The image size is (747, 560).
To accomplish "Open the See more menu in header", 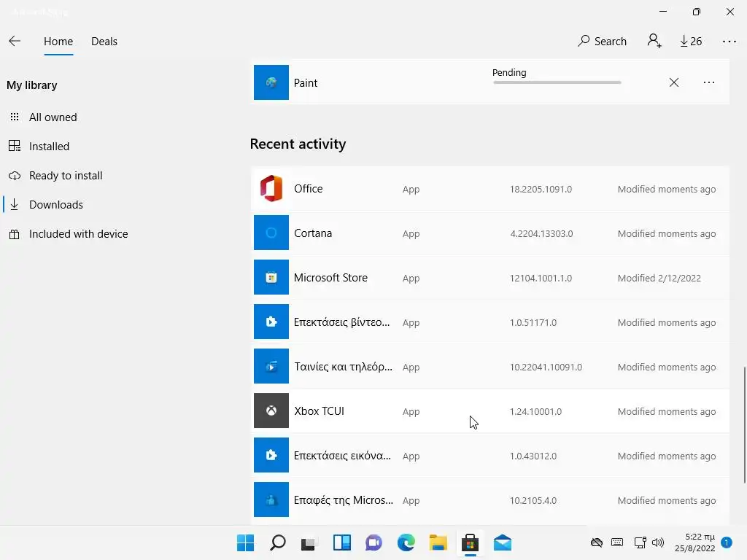I will click(x=729, y=42).
